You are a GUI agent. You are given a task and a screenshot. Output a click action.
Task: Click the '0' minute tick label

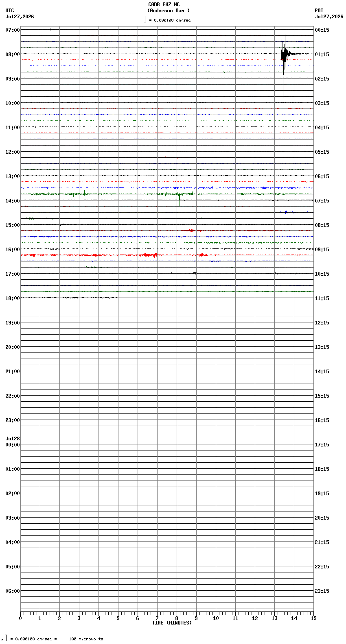[x=20, y=618]
